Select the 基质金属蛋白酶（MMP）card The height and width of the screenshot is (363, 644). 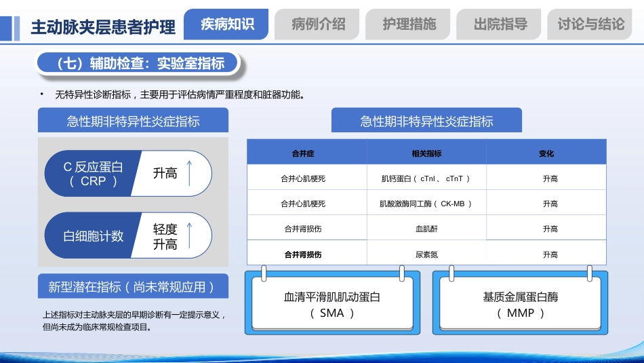click(521, 305)
